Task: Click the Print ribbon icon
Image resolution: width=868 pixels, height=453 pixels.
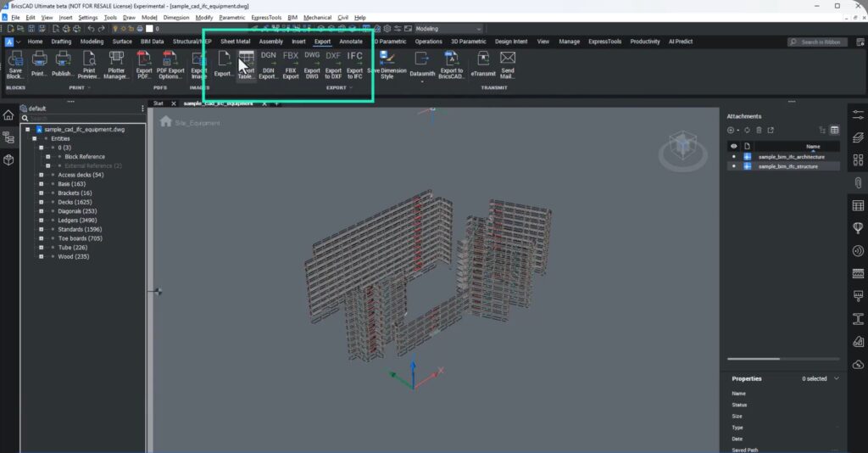Action: point(39,64)
